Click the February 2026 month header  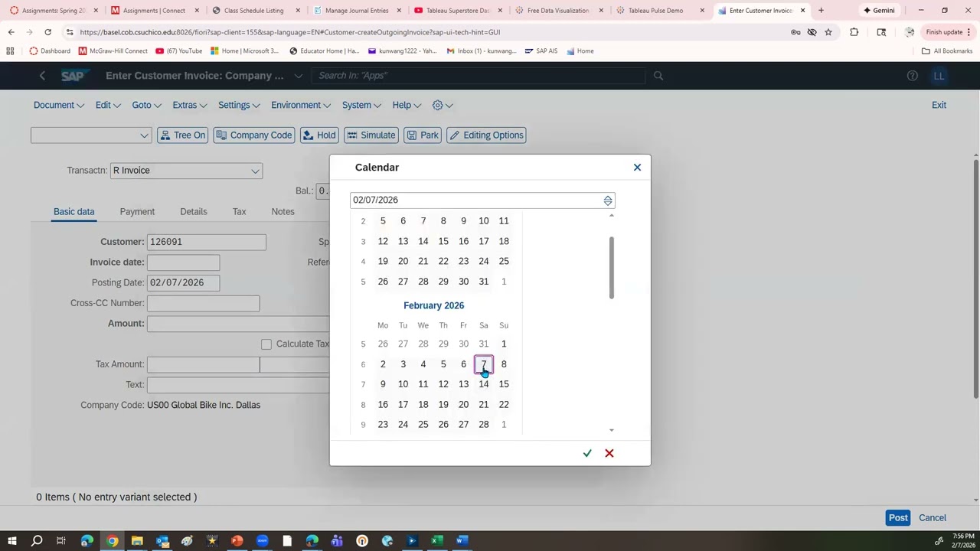433,305
